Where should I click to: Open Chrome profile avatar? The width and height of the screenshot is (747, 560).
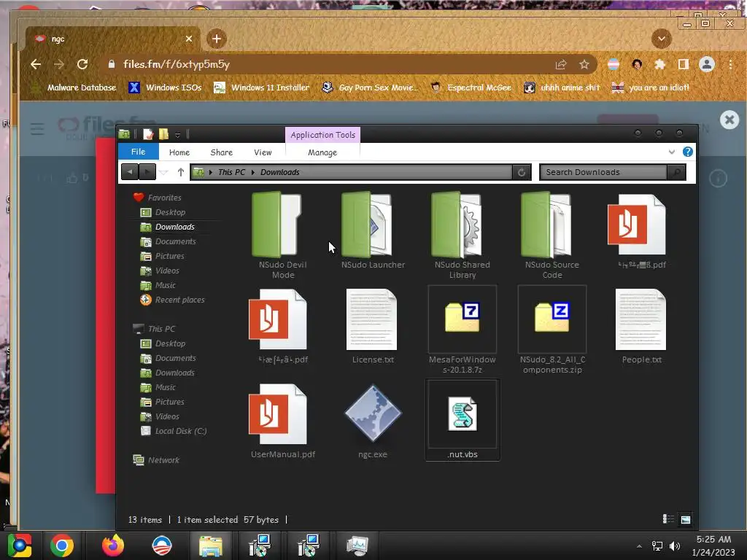coord(706,64)
